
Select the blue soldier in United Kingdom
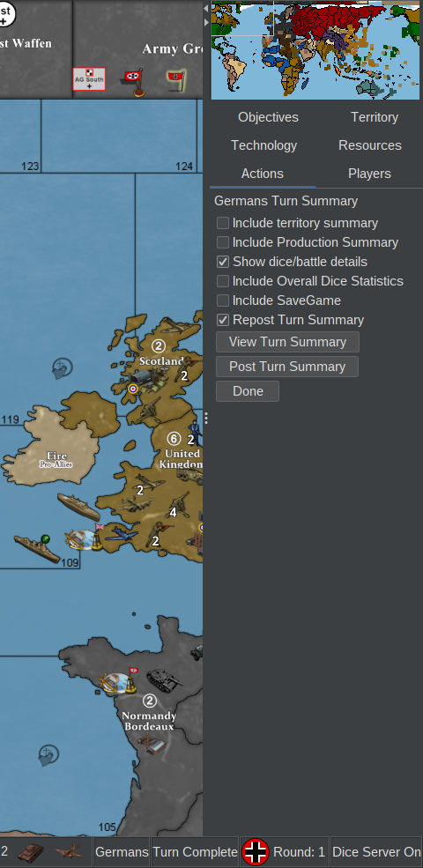coord(196,433)
